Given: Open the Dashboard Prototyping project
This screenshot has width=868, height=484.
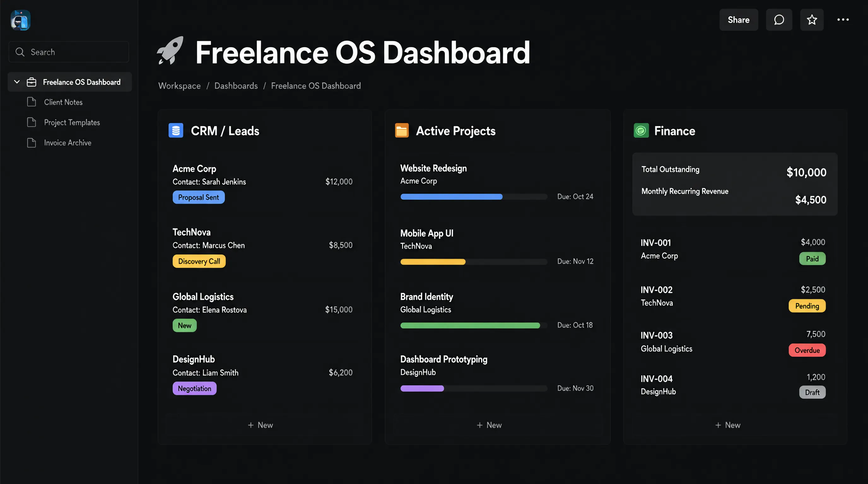Looking at the screenshot, I should pyautogui.click(x=444, y=360).
